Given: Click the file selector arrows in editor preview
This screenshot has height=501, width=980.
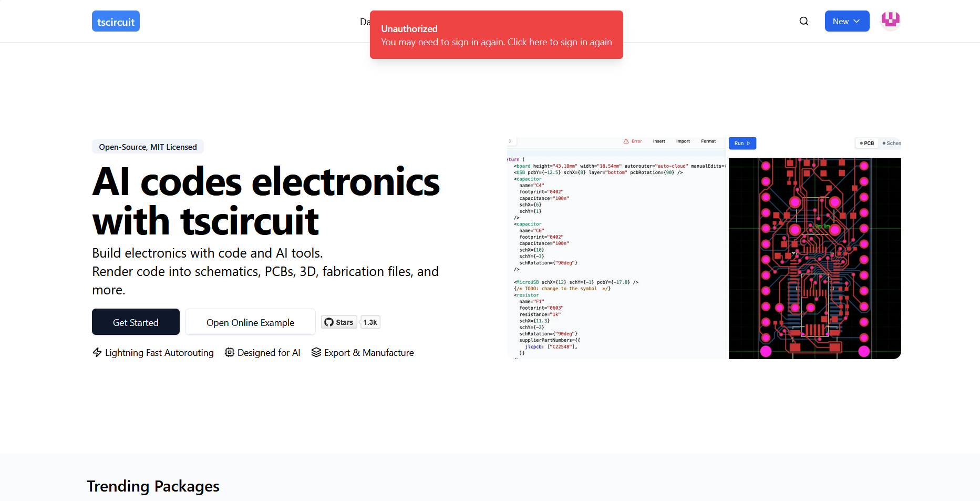Looking at the screenshot, I should tap(510, 141).
